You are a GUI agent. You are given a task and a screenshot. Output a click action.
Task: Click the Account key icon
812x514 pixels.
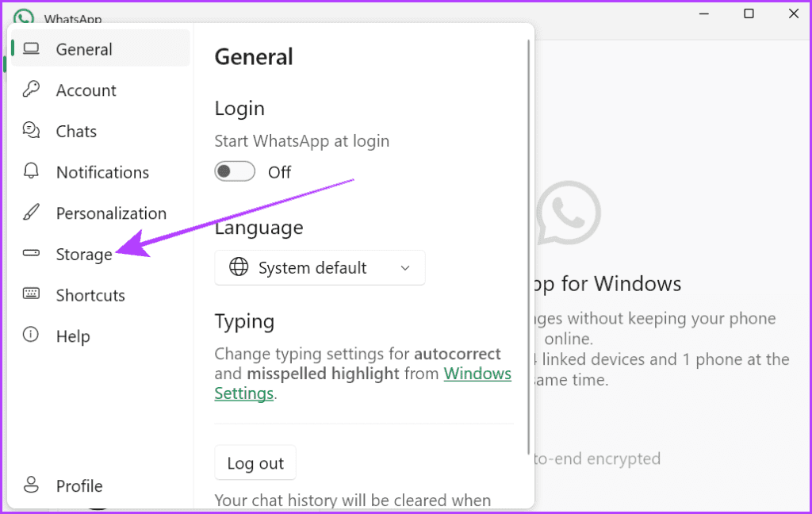32,89
